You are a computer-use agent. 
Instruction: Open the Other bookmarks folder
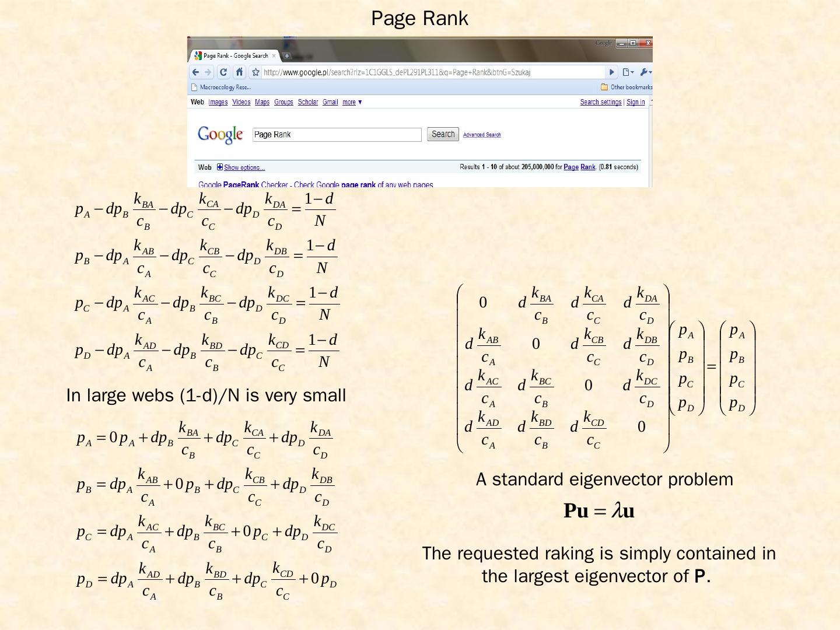626,87
